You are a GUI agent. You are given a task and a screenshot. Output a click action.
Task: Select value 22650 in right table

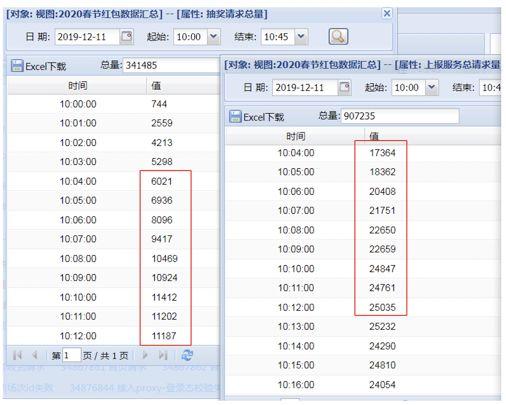click(x=382, y=230)
